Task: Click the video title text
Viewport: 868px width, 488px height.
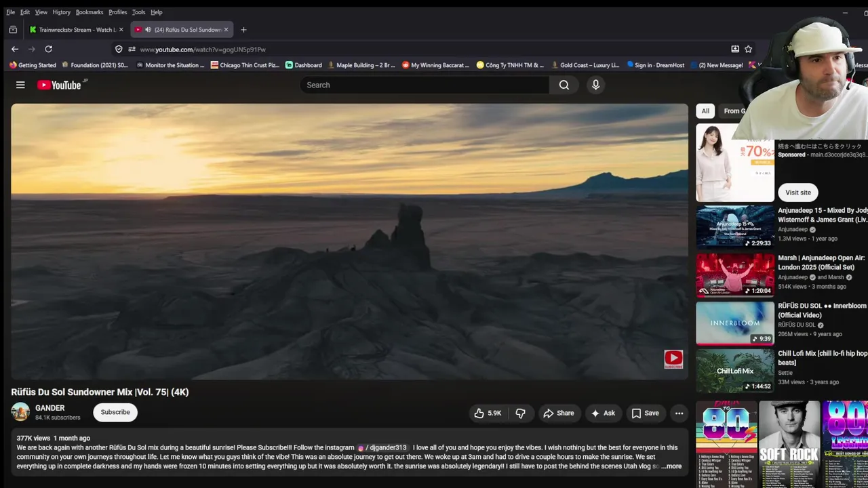Action: coord(100,392)
